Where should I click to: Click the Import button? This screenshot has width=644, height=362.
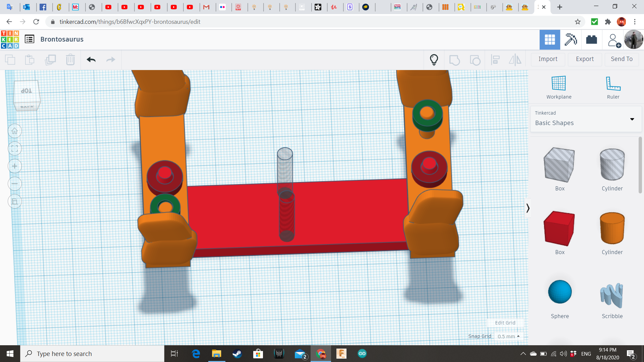click(548, 59)
